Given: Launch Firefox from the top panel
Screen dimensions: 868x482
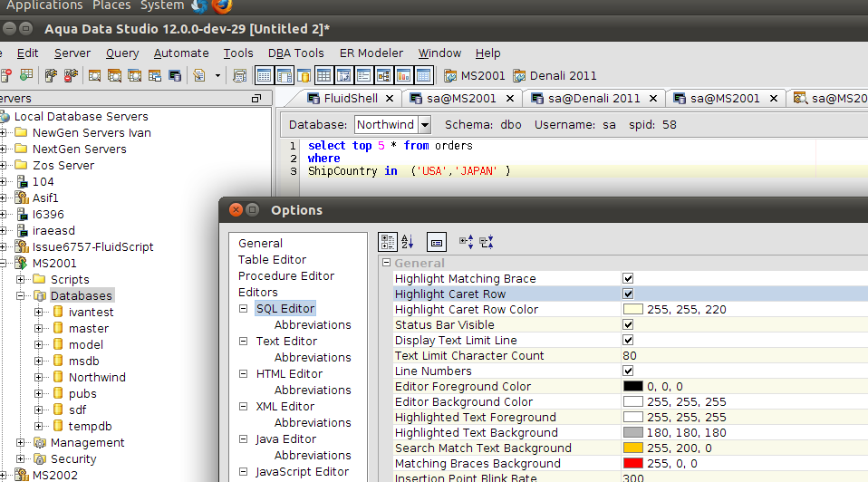Looking at the screenshot, I should click(222, 6).
